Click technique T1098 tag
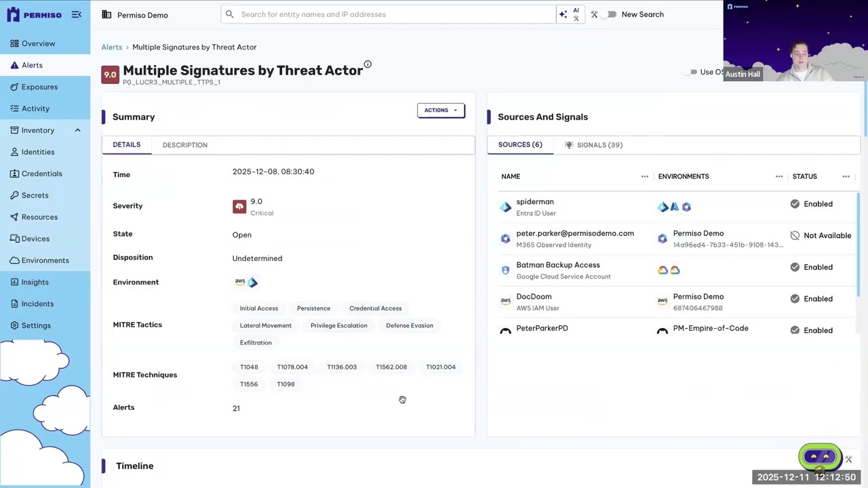Image resolution: width=868 pixels, height=488 pixels. coord(285,384)
